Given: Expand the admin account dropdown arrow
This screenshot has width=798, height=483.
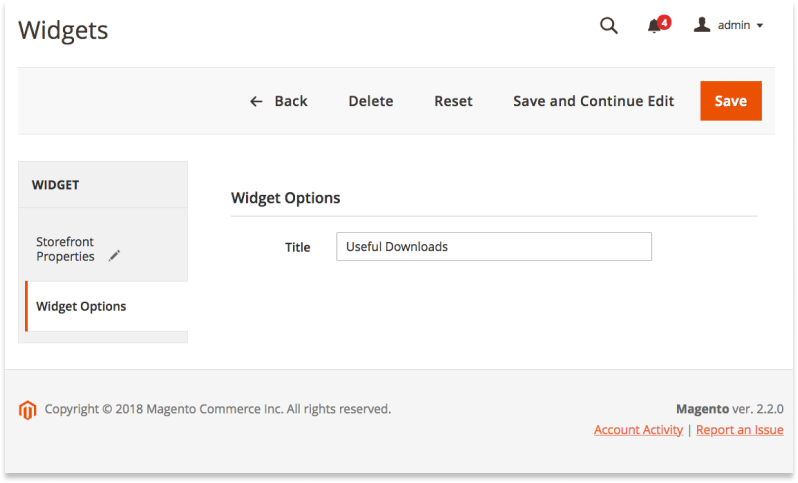Looking at the screenshot, I should (760, 25).
